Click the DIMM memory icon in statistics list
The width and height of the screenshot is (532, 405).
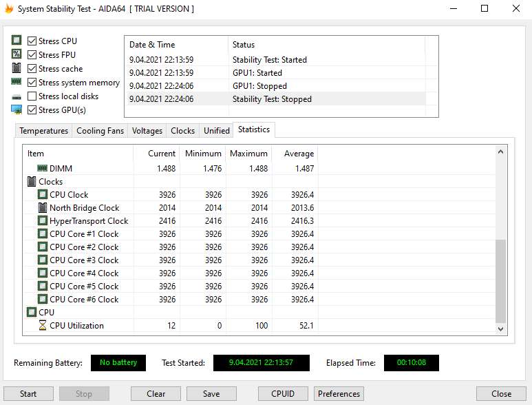tap(42, 168)
